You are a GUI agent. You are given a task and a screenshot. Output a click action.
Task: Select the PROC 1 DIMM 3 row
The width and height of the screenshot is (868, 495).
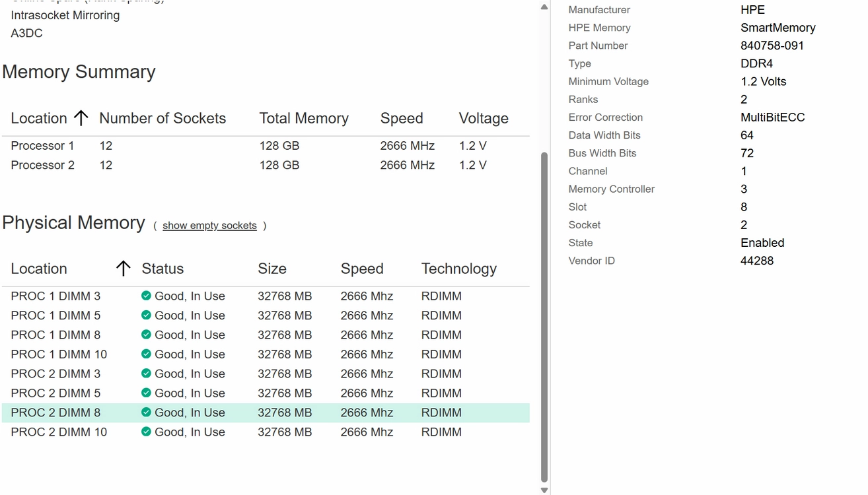(x=266, y=296)
